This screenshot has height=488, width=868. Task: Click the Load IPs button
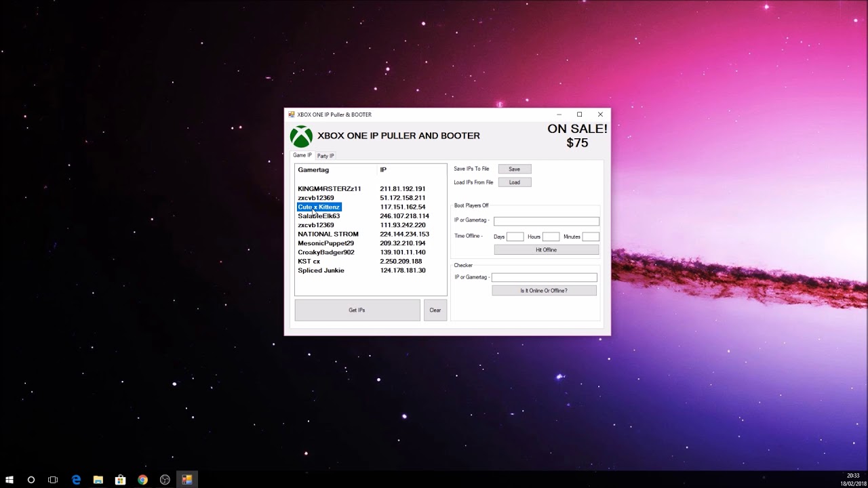515,182
